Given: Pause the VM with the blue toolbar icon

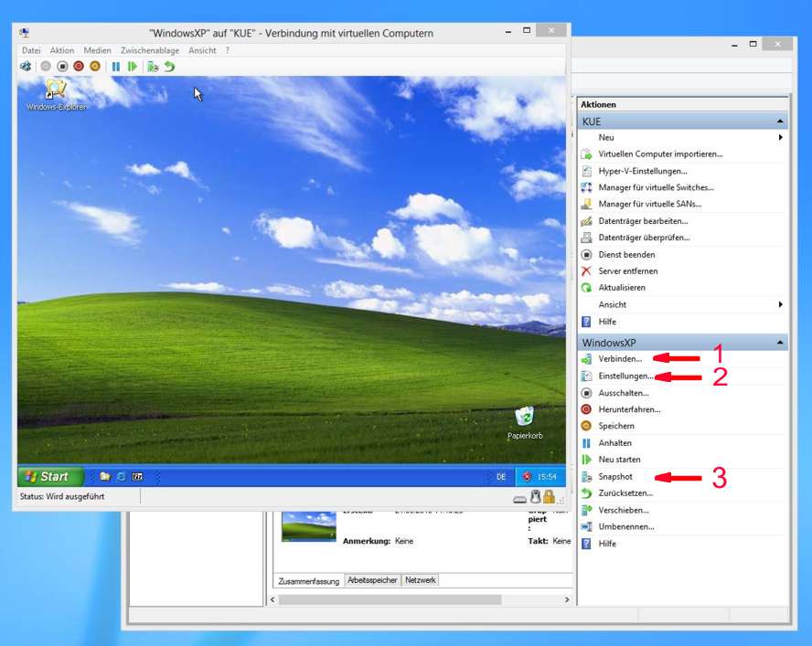Looking at the screenshot, I should point(116,67).
